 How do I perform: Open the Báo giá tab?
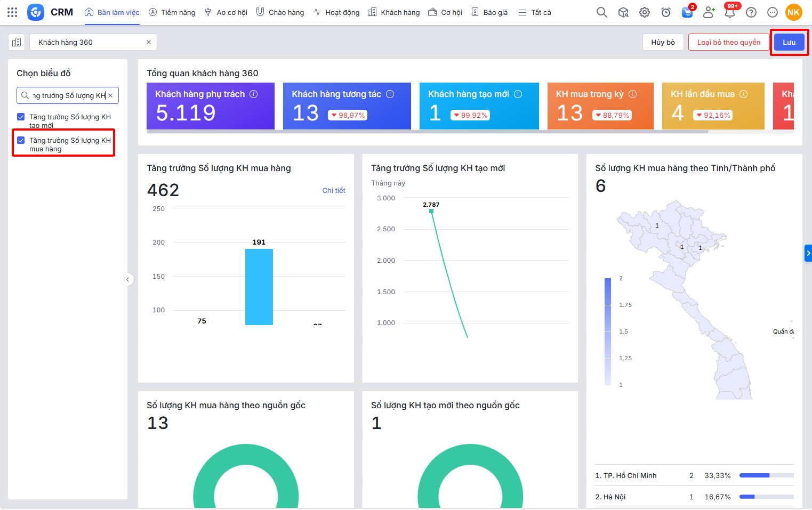[x=489, y=12]
